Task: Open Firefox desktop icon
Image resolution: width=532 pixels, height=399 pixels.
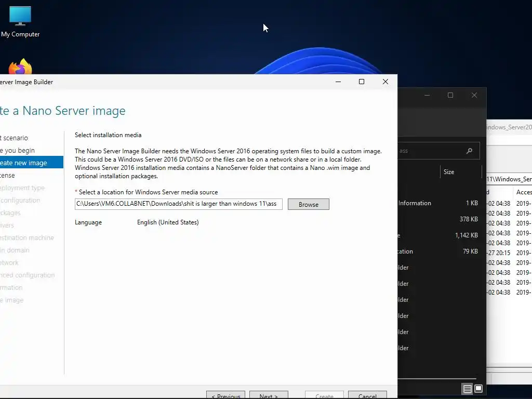Action: (x=20, y=67)
